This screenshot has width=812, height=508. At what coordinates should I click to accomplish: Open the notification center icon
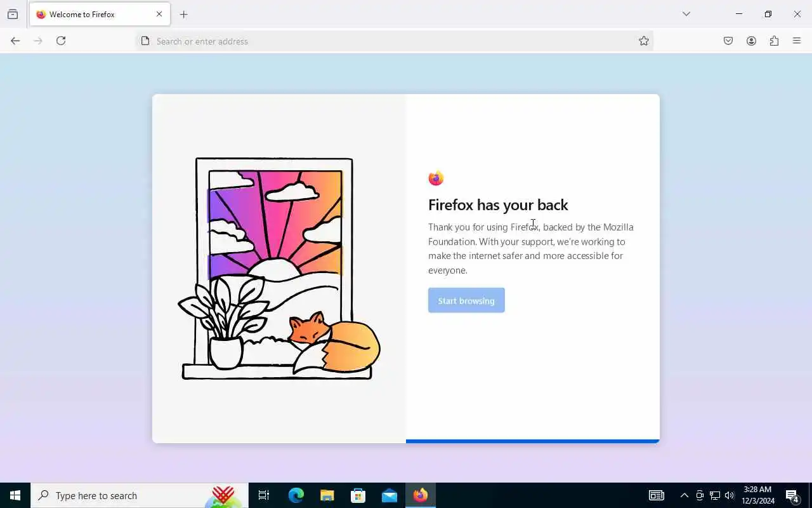pos(793,495)
